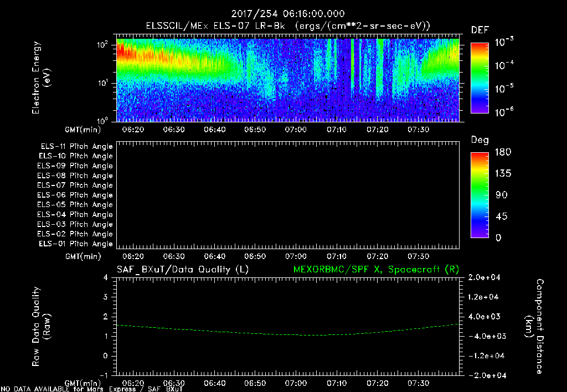Image resolution: width=567 pixels, height=392 pixels.
Task: Click the -1 tick on Raw Data Quality axis
Action: (x=104, y=375)
